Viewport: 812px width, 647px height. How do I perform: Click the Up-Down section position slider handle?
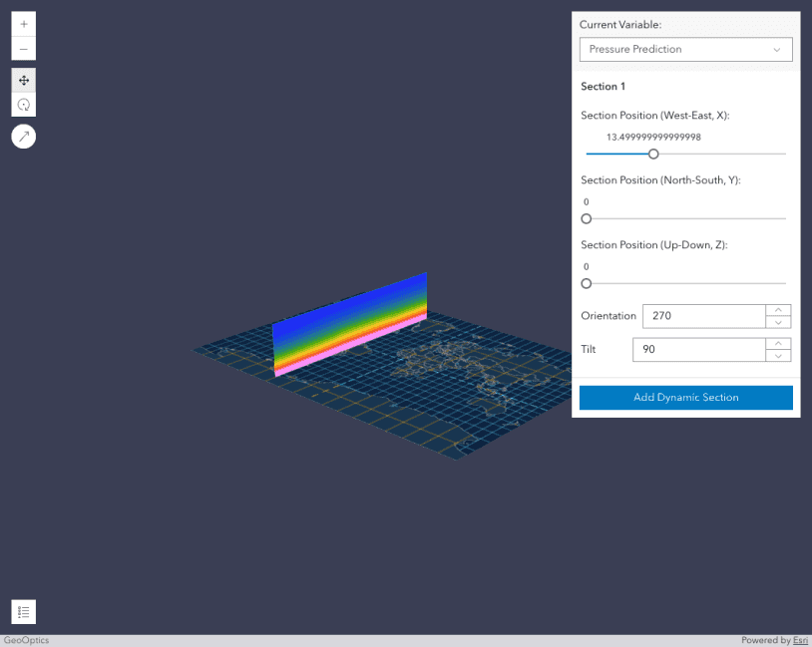[x=586, y=283]
